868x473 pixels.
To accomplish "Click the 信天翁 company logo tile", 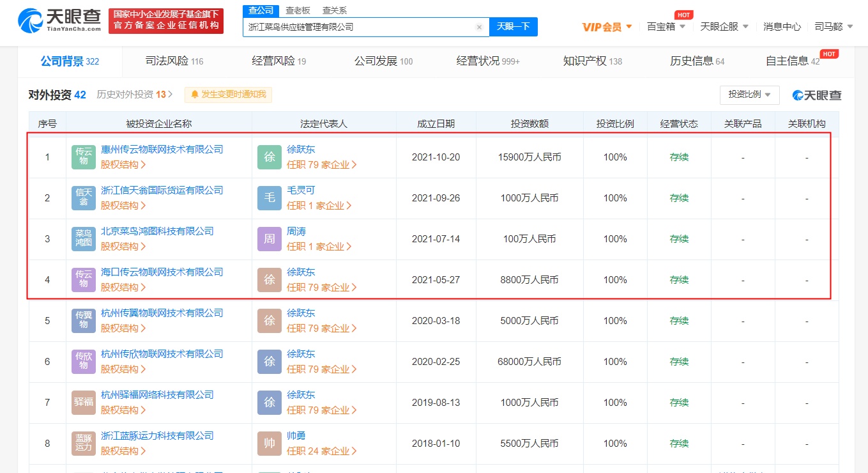I will click(x=84, y=198).
